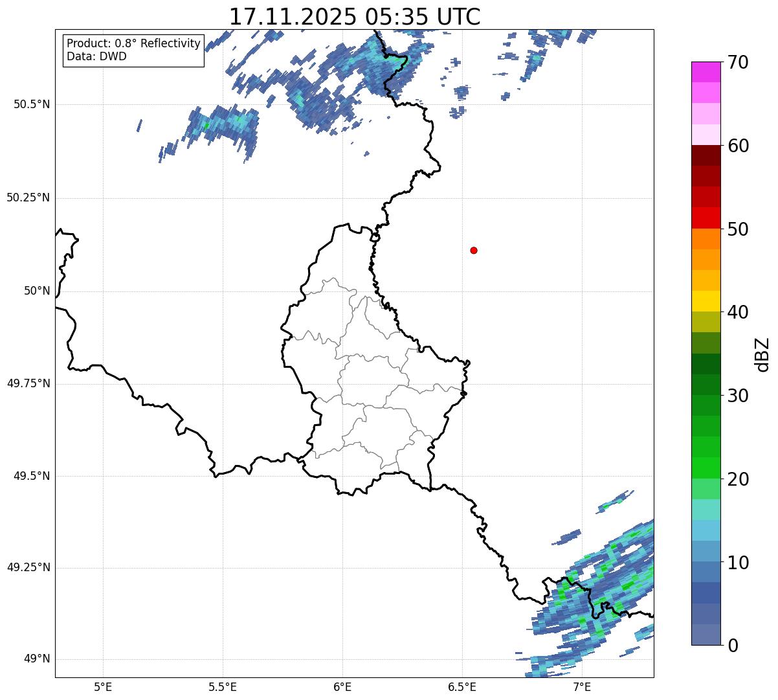
Task: Click the 5°E longitude label
Action: [103, 686]
